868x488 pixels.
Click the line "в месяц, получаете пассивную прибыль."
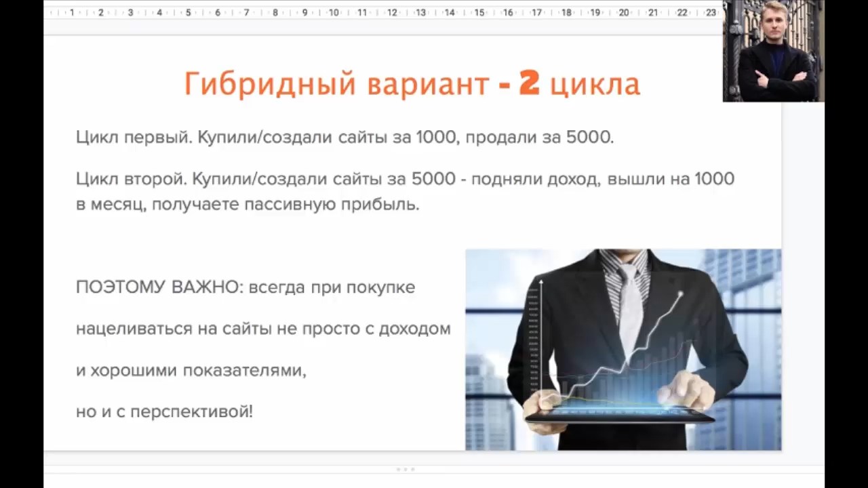[248, 205]
